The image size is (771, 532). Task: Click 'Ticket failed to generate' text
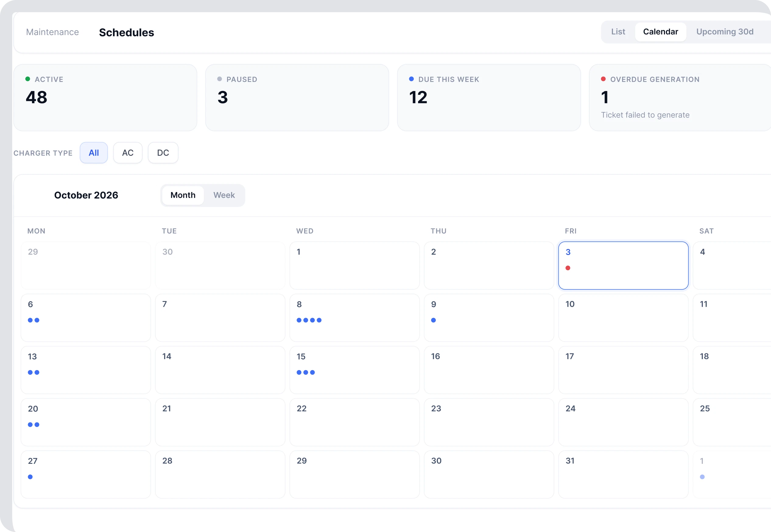pyautogui.click(x=645, y=115)
